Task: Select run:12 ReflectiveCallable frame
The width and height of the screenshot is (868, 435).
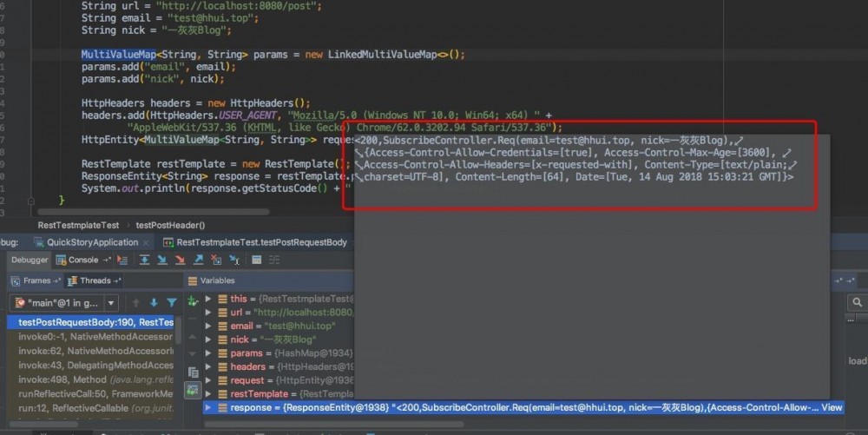Action: (x=91, y=408)
